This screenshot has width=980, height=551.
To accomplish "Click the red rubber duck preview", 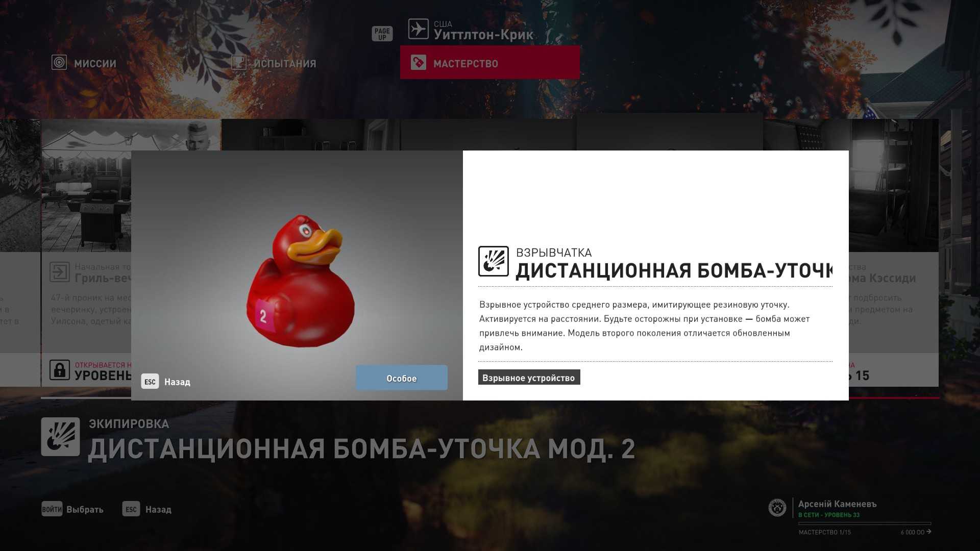I will pos(301,281).
